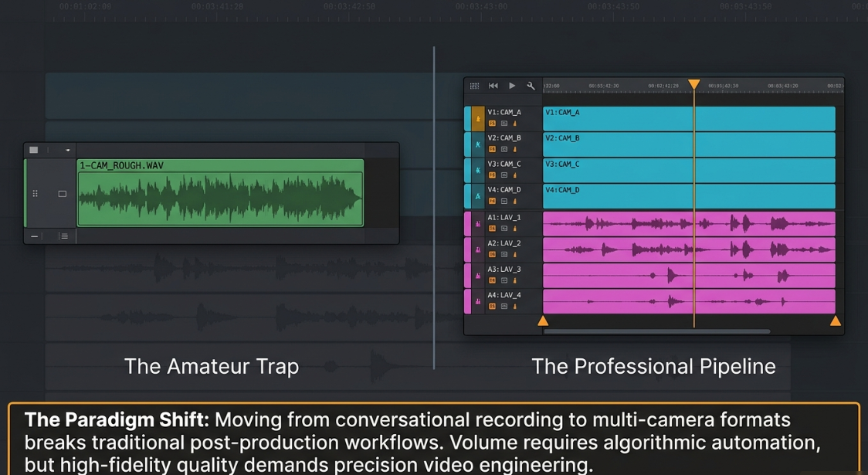Toggle the orange badge on V2:CAM_B track
The width and height of the screenshot is (868, 475).
(x=492, y=150)
